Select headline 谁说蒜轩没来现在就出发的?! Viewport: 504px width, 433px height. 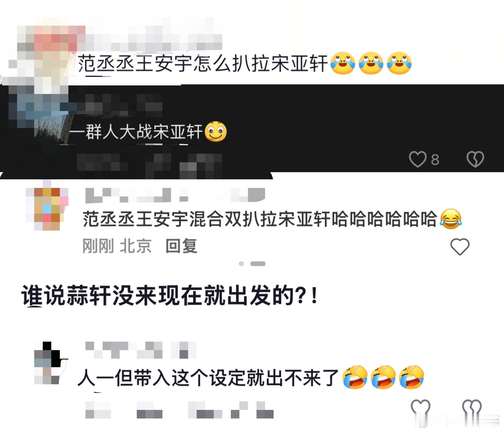[169, 296]
